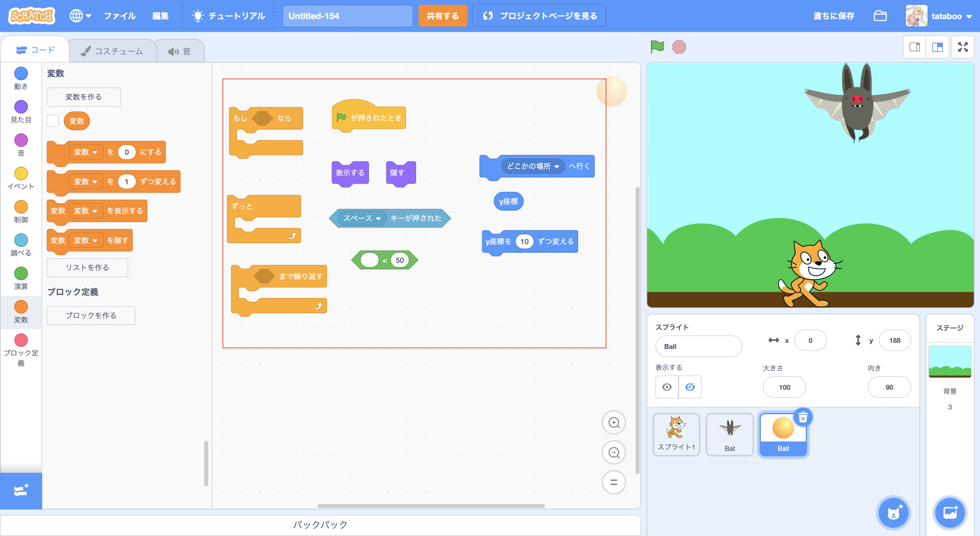Hide the sprite using crossed-eye icon
Image resolution: width=980 pixels, height=536 pixels.
click(x=690, y=387)
